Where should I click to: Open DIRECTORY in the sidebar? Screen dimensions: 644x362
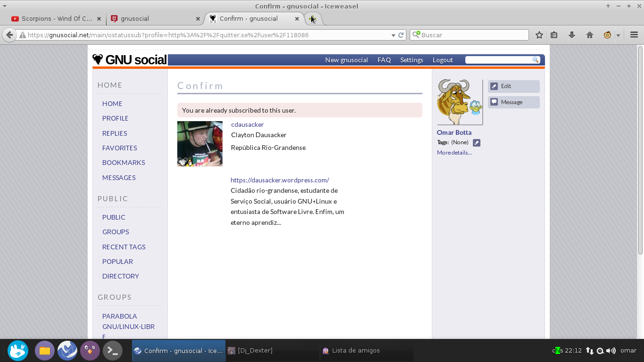(x=121, y=276)
